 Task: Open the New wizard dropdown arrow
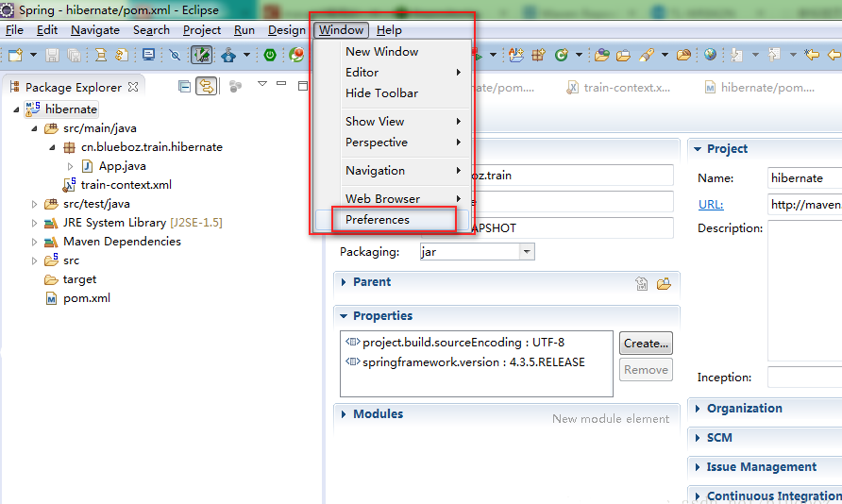33,55
